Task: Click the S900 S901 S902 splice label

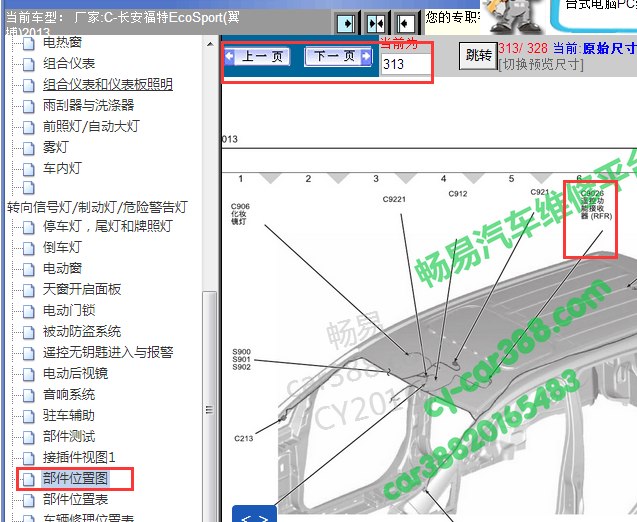Action: pyautogui.click(x=241, y=360)
